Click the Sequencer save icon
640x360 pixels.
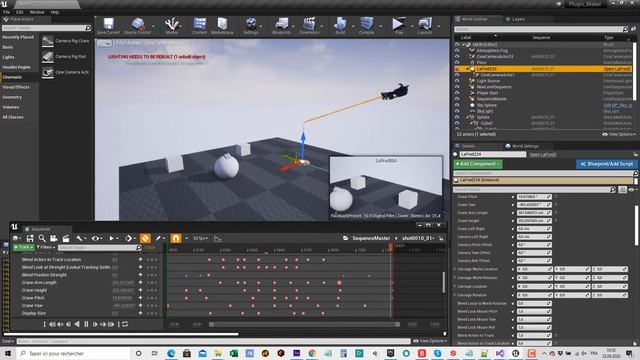30,238
